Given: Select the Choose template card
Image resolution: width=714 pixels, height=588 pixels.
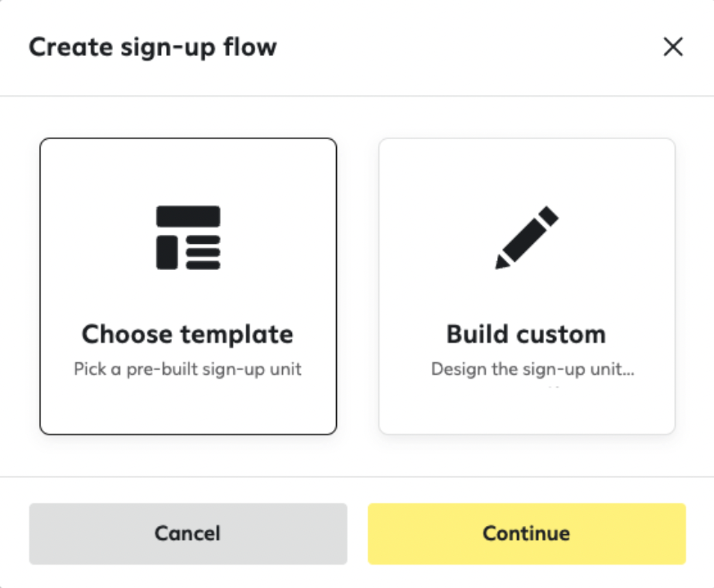Looking at the screenshot, I should click(188, 287).
